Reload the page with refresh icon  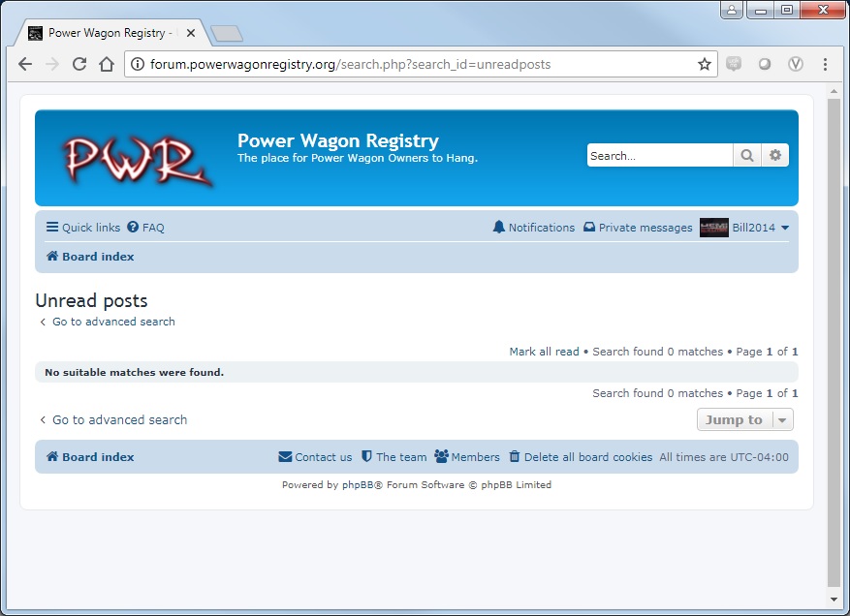click(79, 64)
